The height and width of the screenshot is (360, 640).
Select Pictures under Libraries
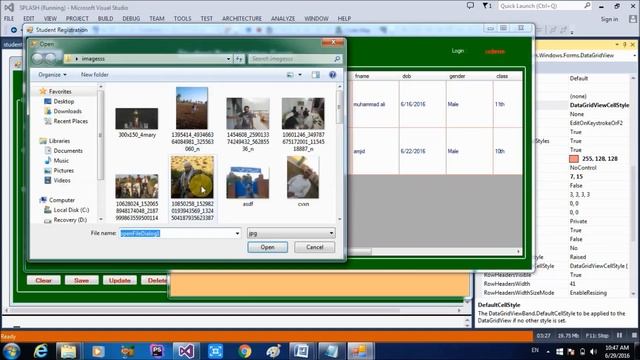(64, 170)
